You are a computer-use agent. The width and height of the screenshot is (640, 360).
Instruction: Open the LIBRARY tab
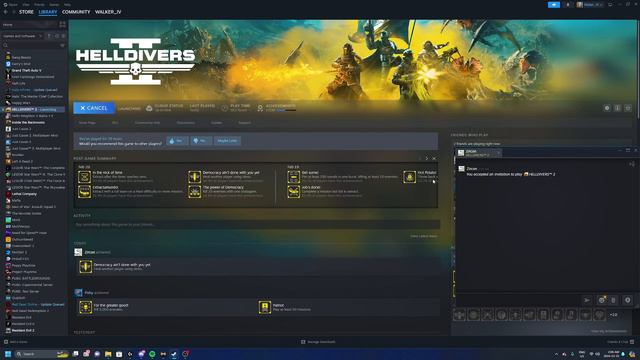[48, 12]
